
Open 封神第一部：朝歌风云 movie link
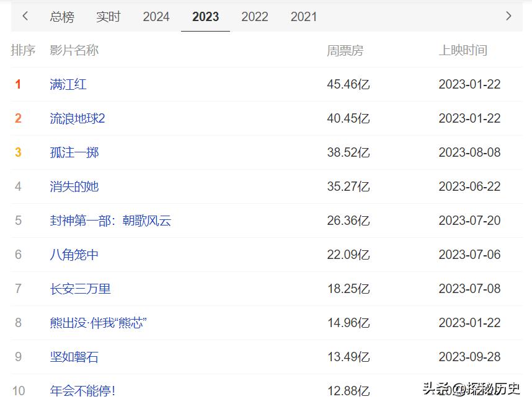[x=110, y=221]
